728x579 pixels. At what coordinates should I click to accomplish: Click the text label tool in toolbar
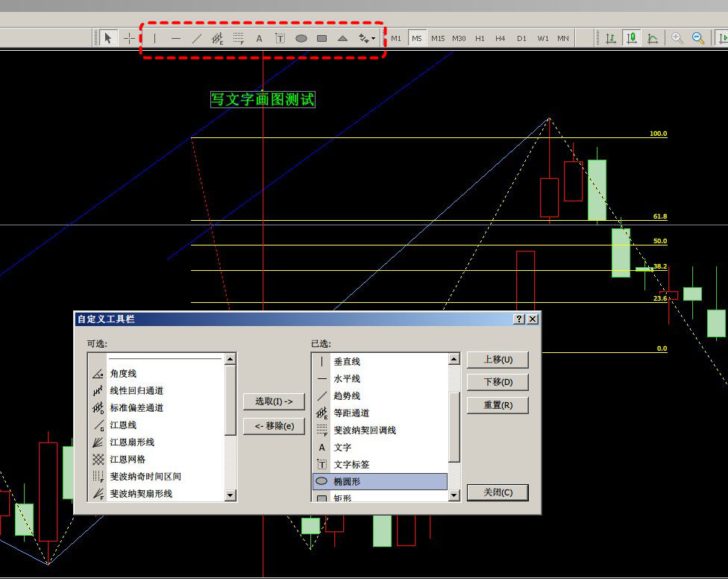pos(280,39)
